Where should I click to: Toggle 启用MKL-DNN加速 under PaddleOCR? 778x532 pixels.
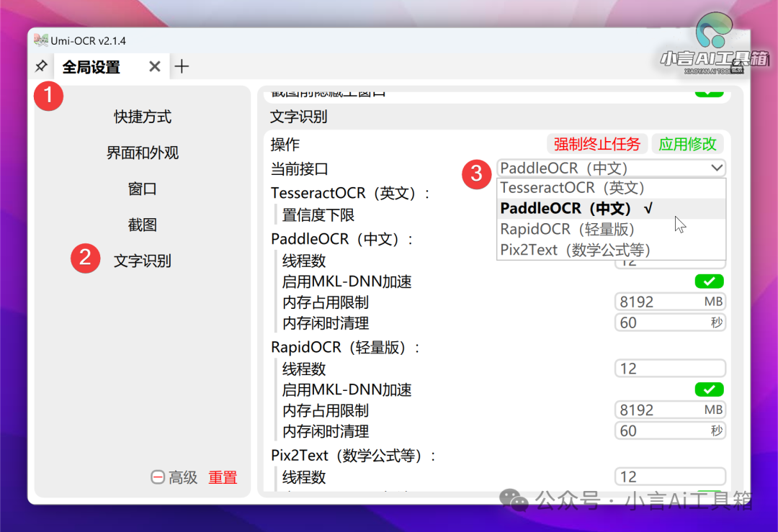pos(709,281)
